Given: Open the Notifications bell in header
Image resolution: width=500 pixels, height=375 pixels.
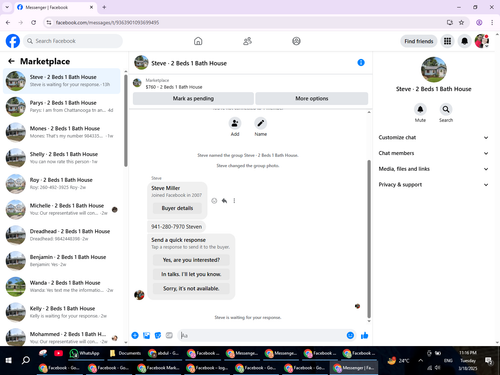Looking at the screenshot, I should [x=464, y=41].
